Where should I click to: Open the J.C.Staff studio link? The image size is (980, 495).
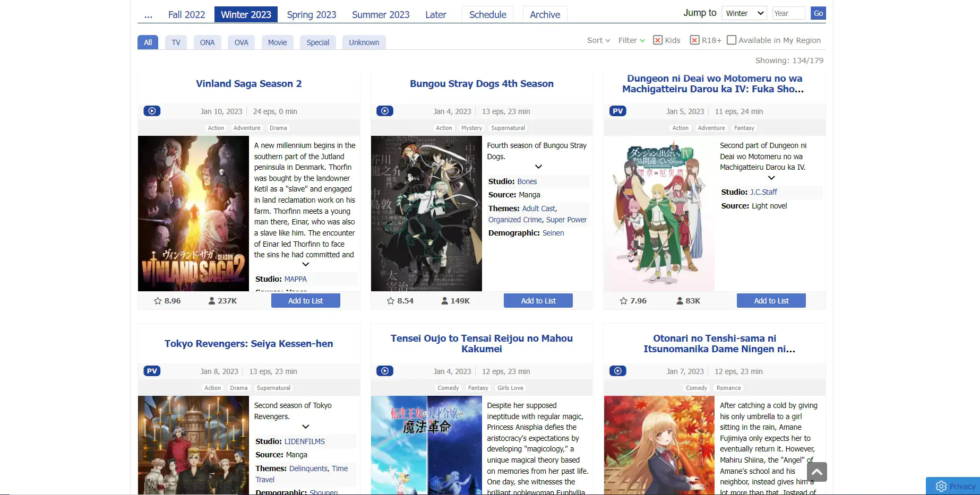click(x=763, y=192)
